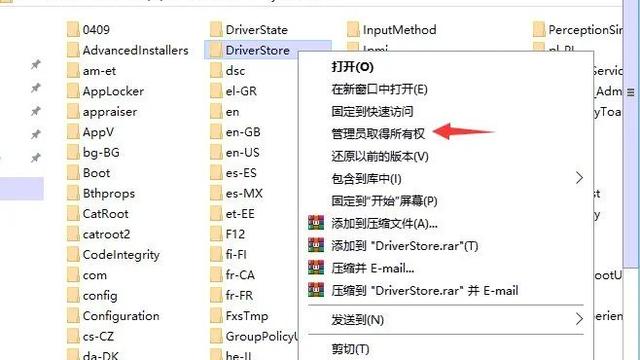
Task: Open the 发送到(N) menu entry
Action: pos(446,320)
